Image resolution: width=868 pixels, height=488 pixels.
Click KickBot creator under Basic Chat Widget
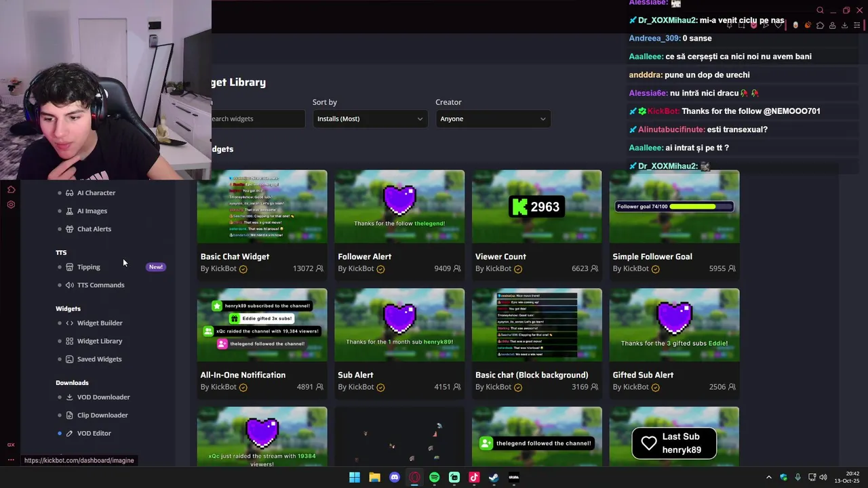pos(224,269)
